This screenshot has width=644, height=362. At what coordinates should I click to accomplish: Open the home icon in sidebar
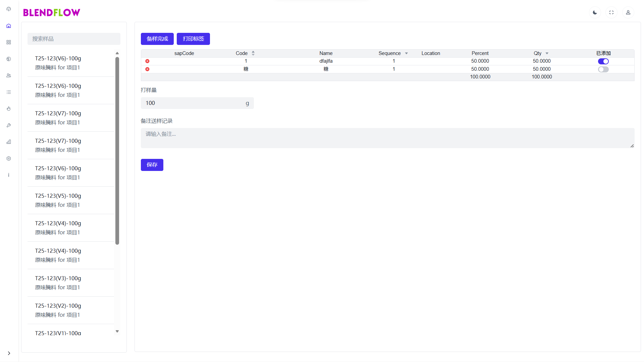pyautogui.click(x=9, y=26)
